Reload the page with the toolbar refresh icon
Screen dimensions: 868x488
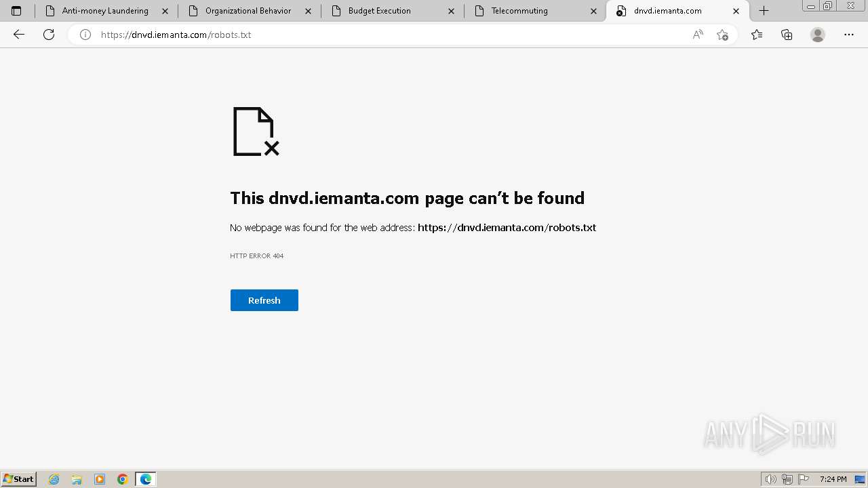point(49,35)
